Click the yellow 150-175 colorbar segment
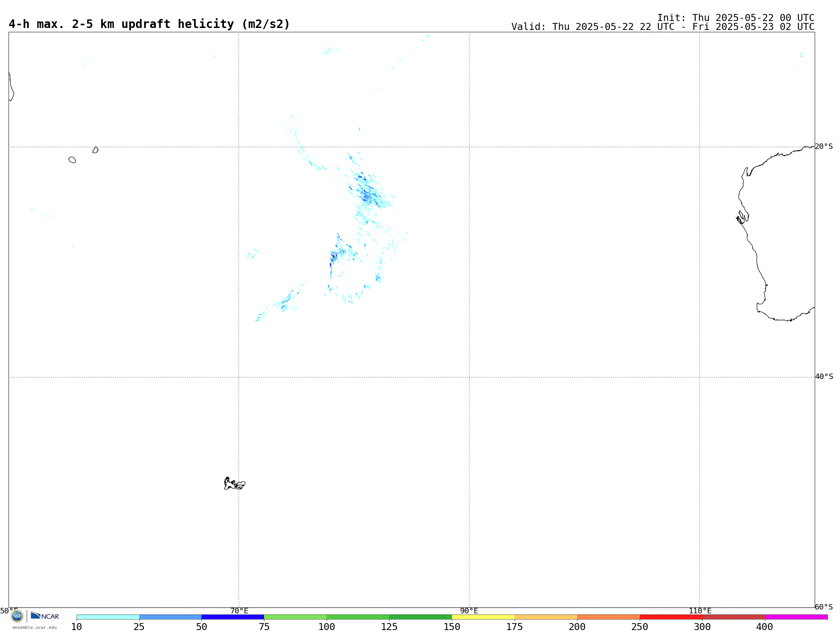Viewport: 840px width, 632px height. coord(483,617)
